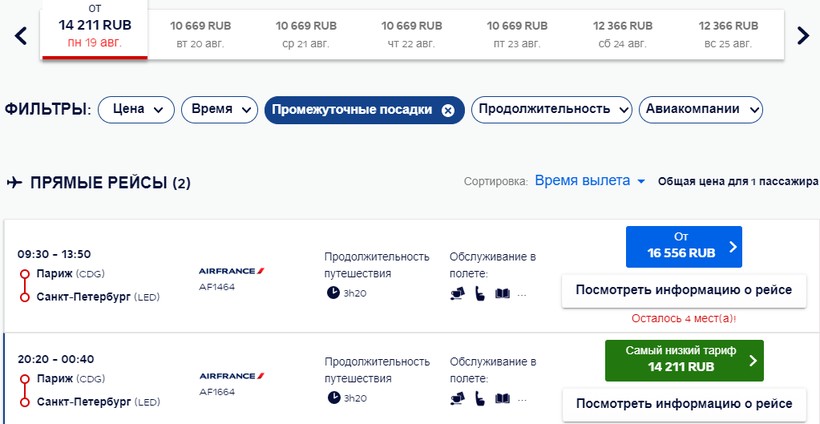View flight info for the 09:30 flight

tap(682, 291)
